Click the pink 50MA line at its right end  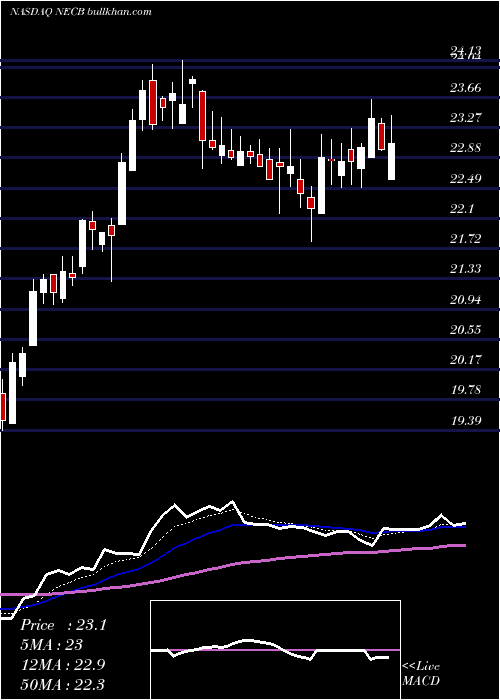click(462, 546)
